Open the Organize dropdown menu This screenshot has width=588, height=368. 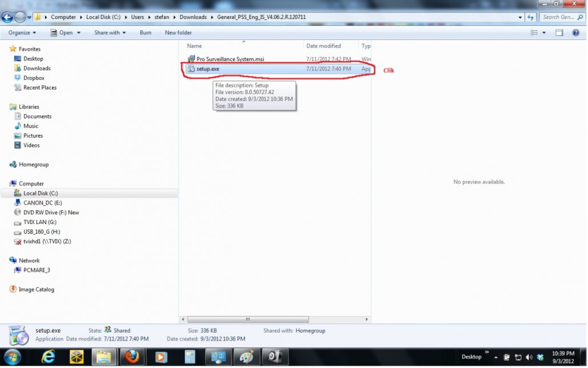(x=21, y=33)
